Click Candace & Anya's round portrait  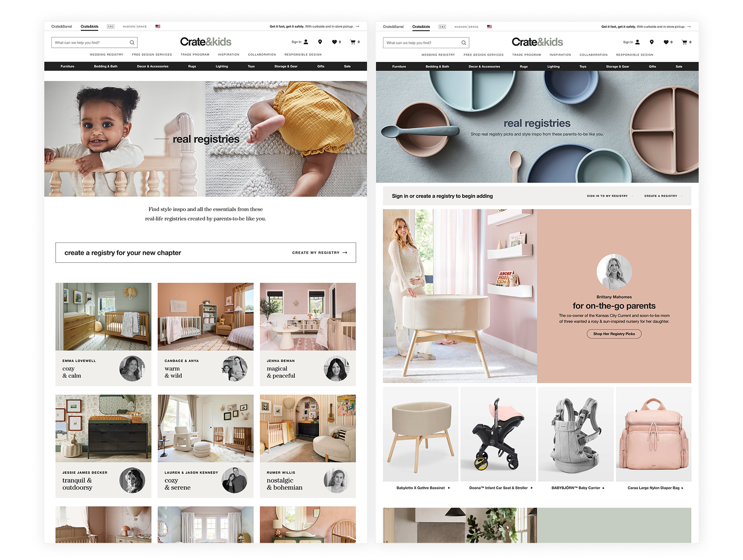[235, 369]
